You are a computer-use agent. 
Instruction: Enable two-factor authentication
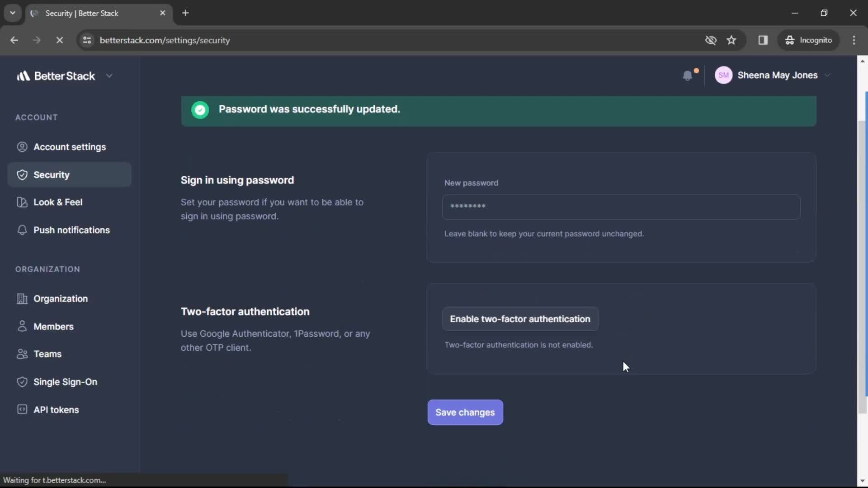520,319
